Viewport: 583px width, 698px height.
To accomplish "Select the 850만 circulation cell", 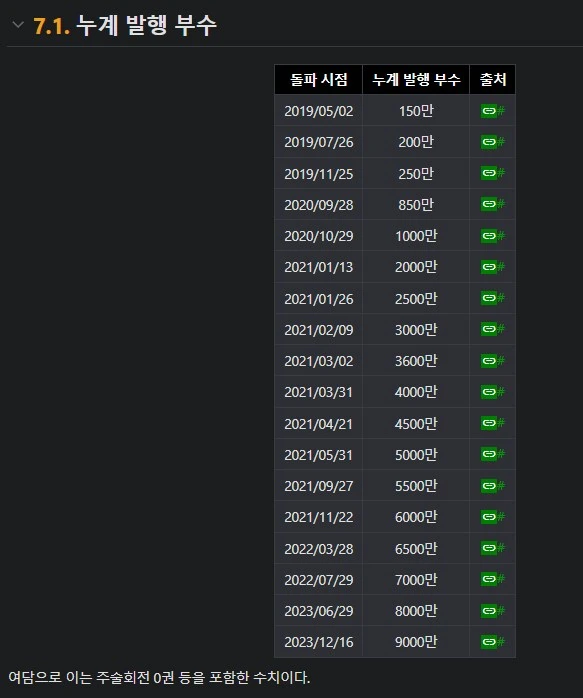I will pyautogui.click(x=416, y=204).
